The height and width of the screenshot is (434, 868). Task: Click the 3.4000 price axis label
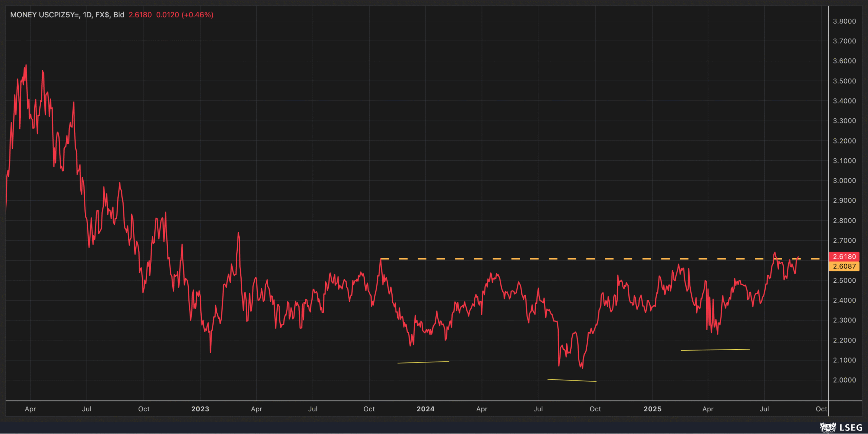tap(844, 101)
